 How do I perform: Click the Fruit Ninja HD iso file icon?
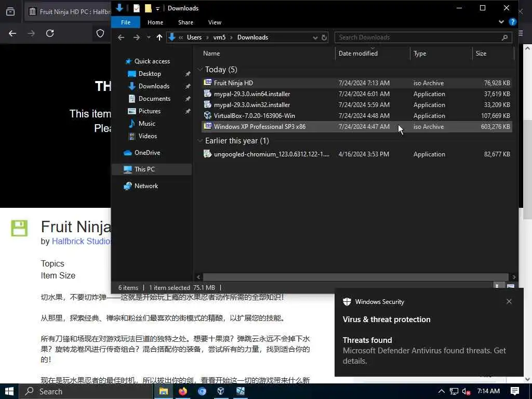pos(208,83)
